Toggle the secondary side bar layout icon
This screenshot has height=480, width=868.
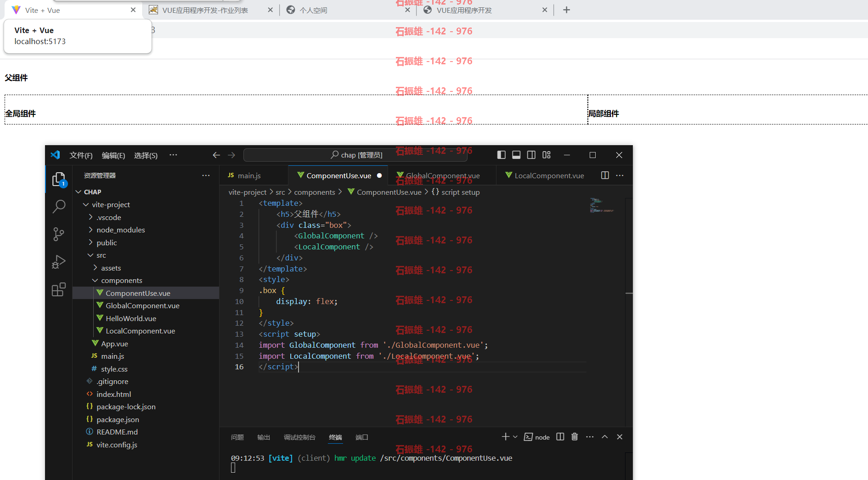(x=531, y=155)
